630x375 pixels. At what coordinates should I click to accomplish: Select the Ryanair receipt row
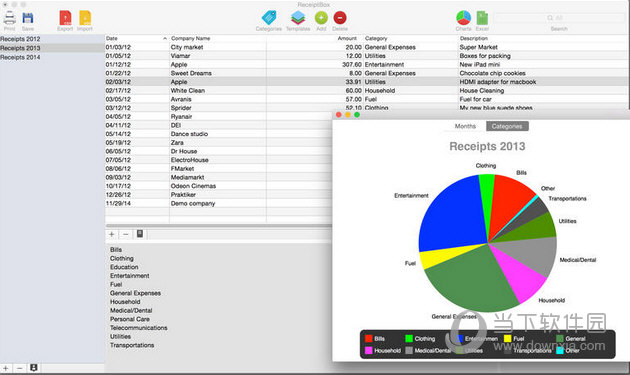point(219,117)
